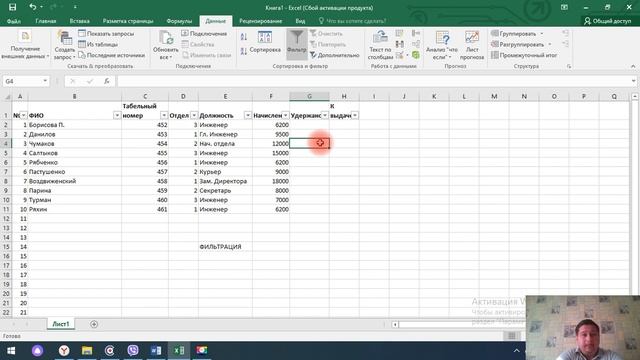This screenshot has width=640, height=360.
Task: Click Получение внешних данных button
Action: pyautogui.click(x=25, y=45)
